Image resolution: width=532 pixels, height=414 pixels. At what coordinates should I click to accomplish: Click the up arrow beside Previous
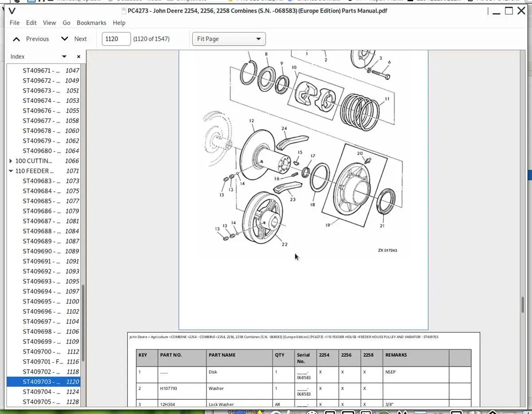point(16,39)
